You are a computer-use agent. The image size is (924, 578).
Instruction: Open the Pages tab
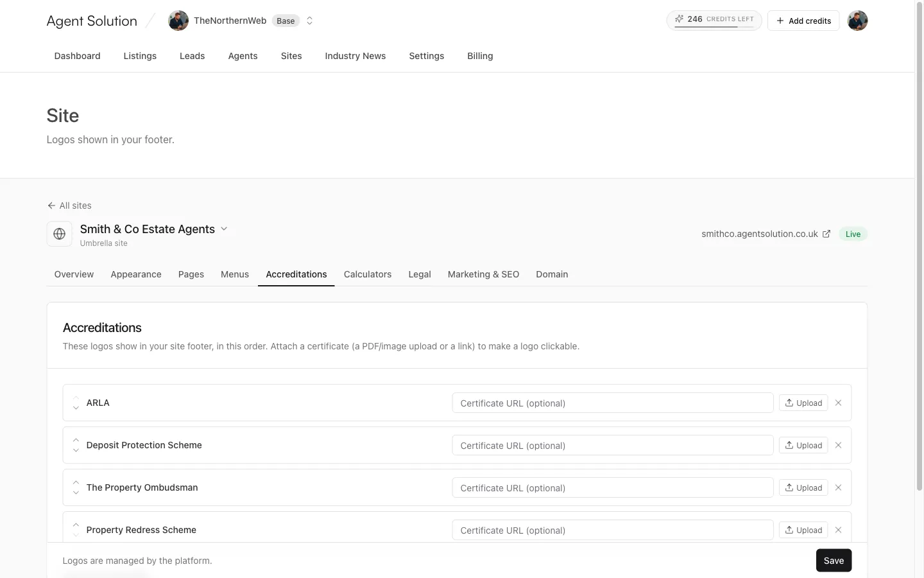pos(191,274)
